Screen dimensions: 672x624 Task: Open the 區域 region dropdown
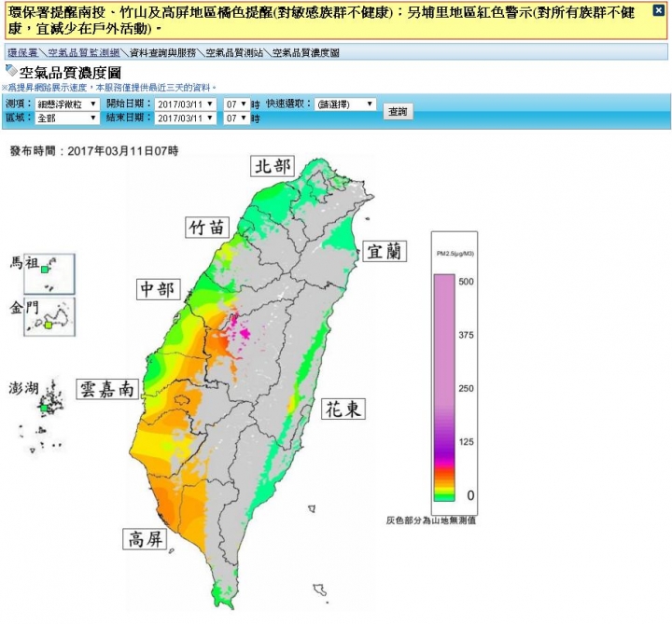click(67, 118)
